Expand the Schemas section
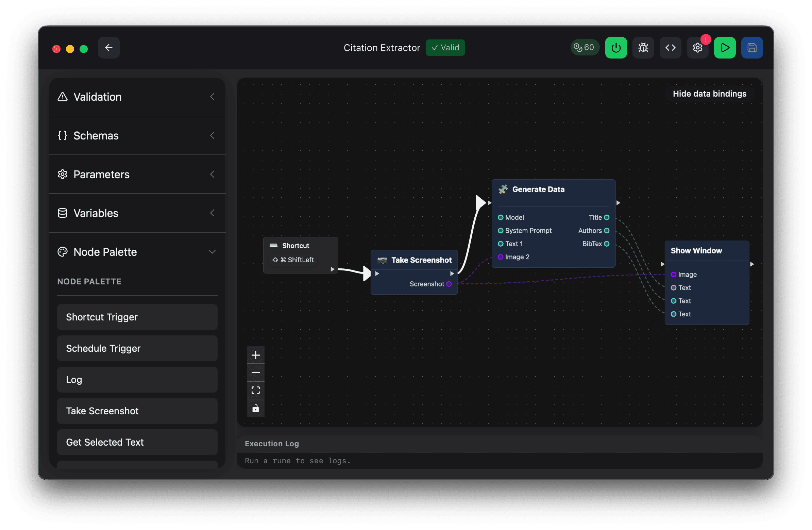 tap(137, 135)
